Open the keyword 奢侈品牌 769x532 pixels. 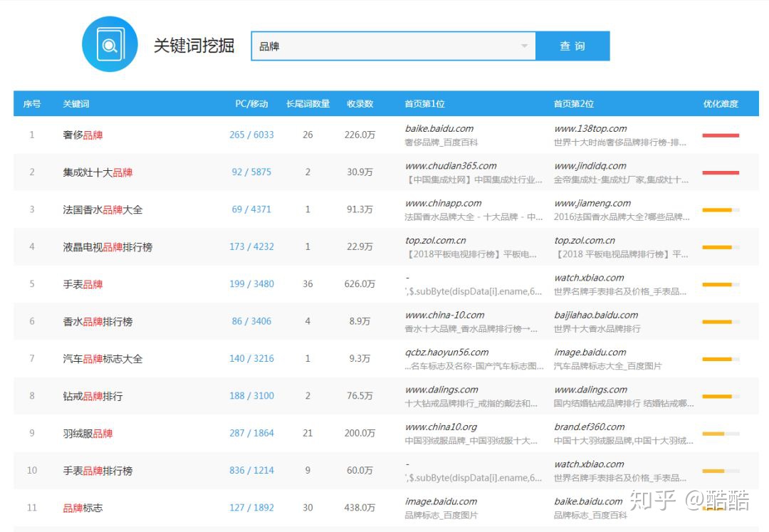coord(83,135)
